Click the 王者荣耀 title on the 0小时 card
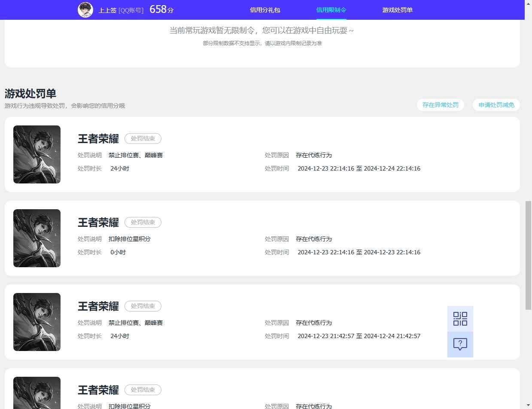This screenshot has width=532, height=409. click(98, 223)
